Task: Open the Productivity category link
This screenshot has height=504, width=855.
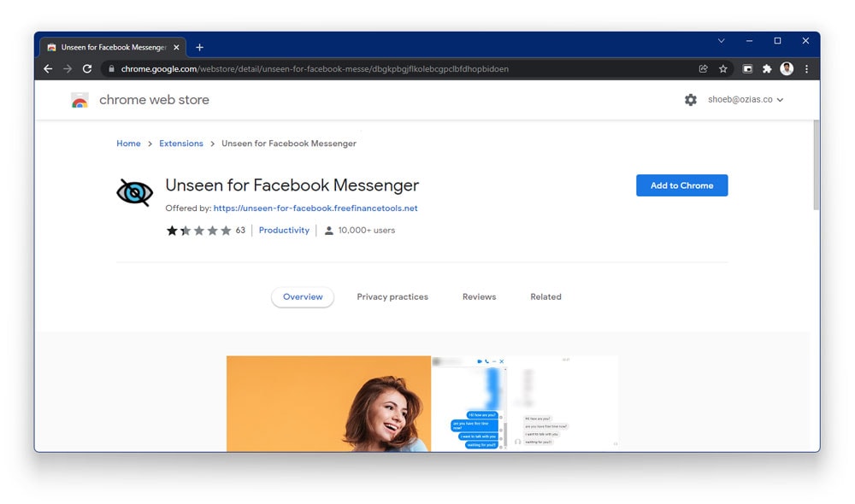Action: (x=284, y=231)
